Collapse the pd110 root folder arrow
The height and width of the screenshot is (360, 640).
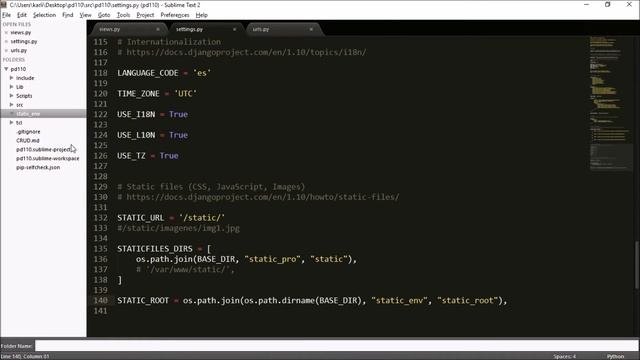click(6, 69)
